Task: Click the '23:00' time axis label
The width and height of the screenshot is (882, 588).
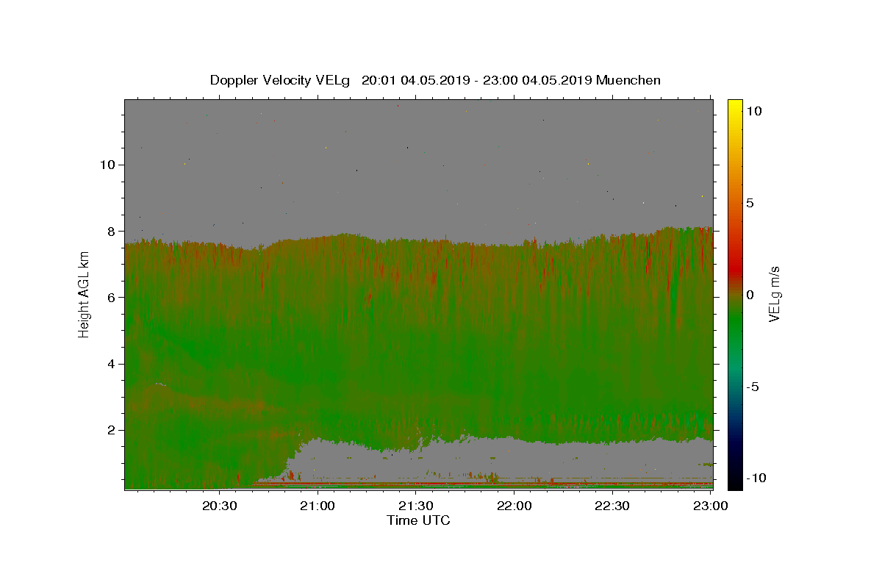Action: tap(711, 506)
